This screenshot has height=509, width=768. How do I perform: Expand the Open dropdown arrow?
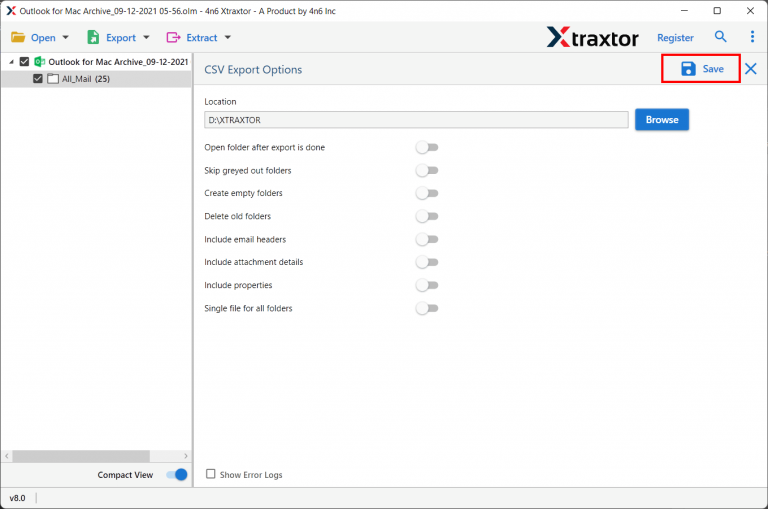66,38
